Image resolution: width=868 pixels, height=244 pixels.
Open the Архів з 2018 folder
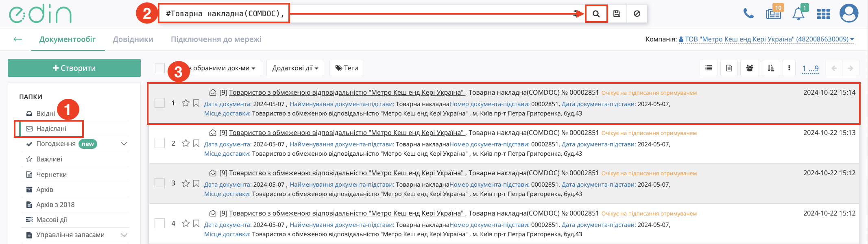[55, 205]
